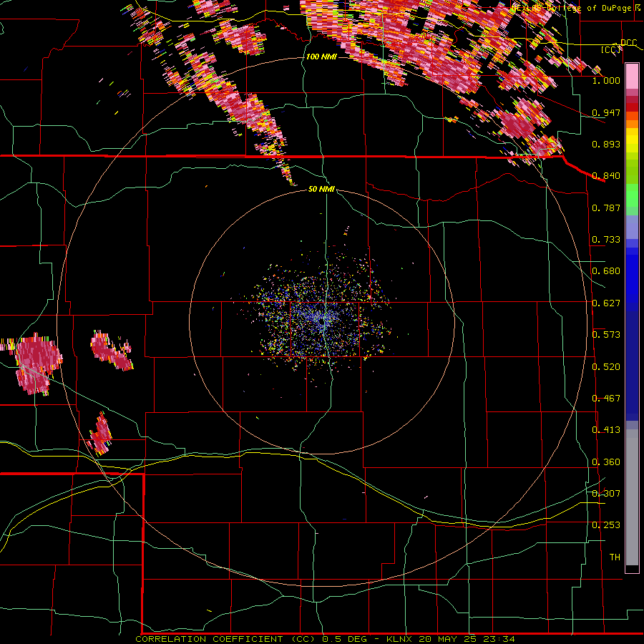
Task: Click the gray TH segment of the color bar
Action: click(x=632, y=497)
